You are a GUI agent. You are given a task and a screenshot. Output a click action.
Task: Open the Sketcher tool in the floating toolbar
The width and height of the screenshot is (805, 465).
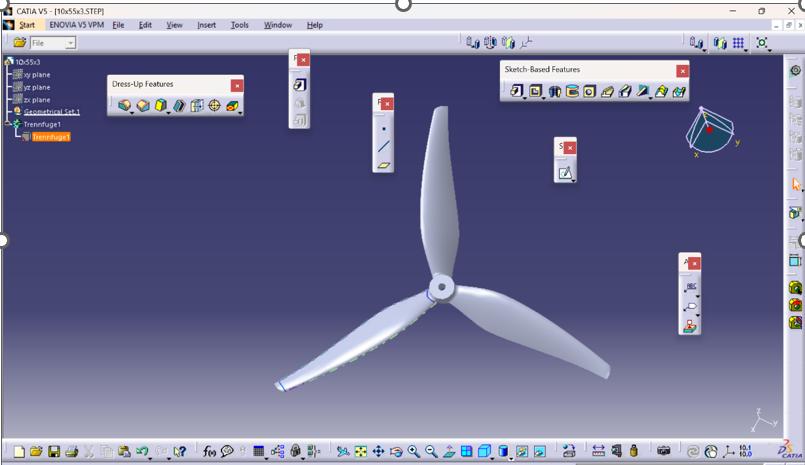pos(565,173)
